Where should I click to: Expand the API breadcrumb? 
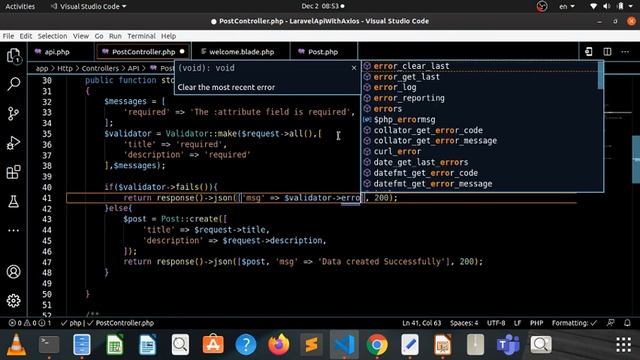point(133,68)
